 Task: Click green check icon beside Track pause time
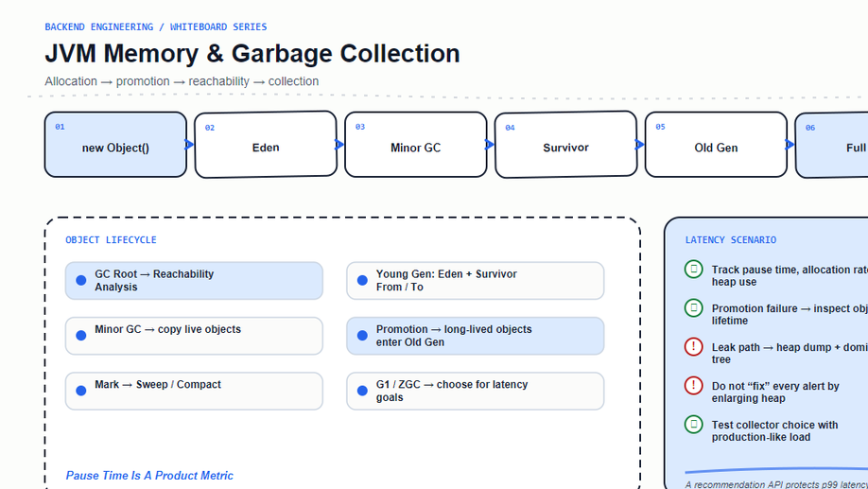click(x=694, y=270)
